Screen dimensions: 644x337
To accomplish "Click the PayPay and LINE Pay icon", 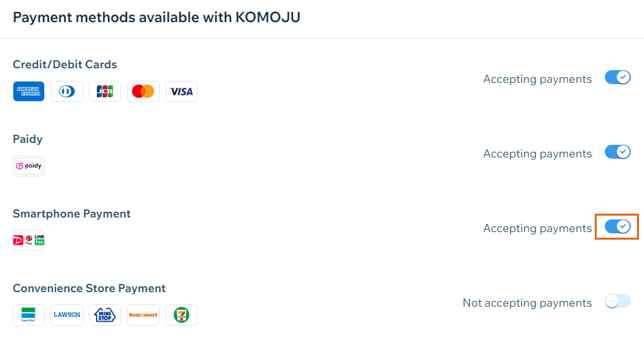I will [29, 240].
